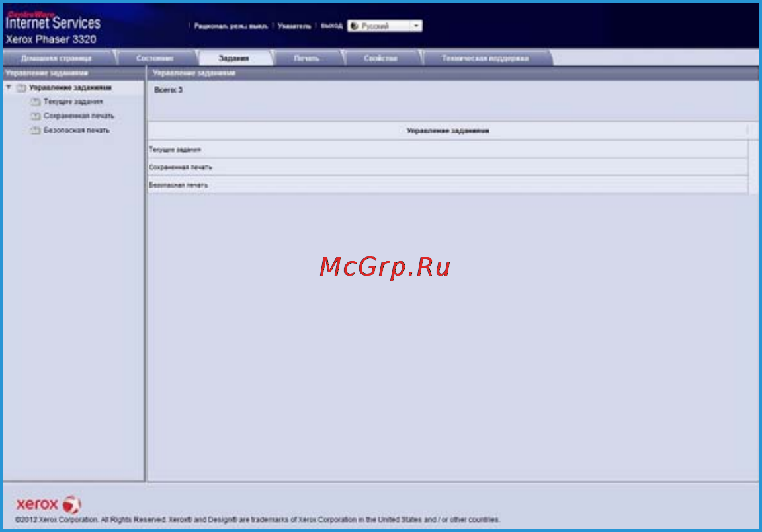Open Сохраненная печать in the sidebar tree

coord(79,116)
